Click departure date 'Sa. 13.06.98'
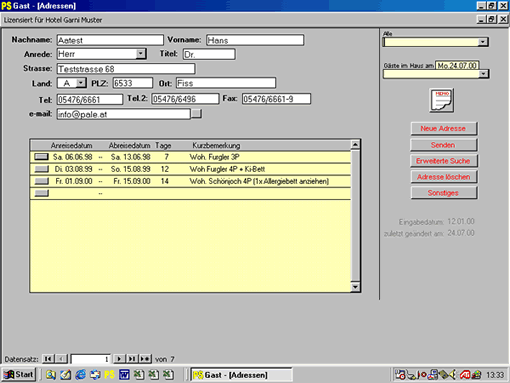Viewport: 510px width, 383px height. [x=131, y=157]
